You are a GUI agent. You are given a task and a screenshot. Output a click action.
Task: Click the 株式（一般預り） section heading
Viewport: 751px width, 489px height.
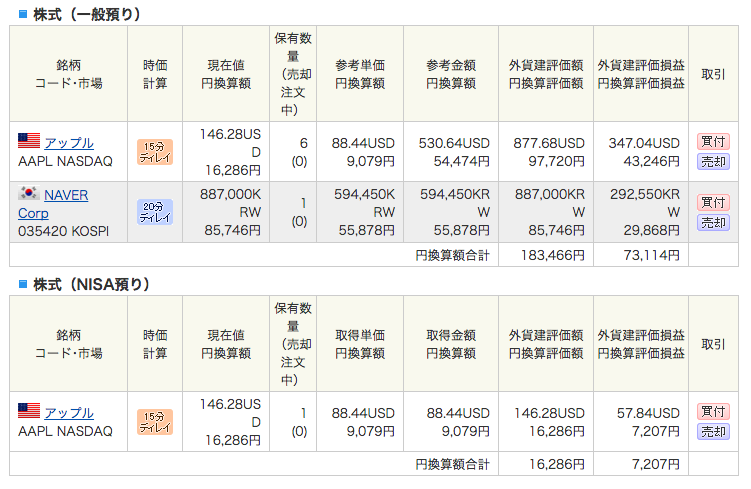(x=87, y=14)
